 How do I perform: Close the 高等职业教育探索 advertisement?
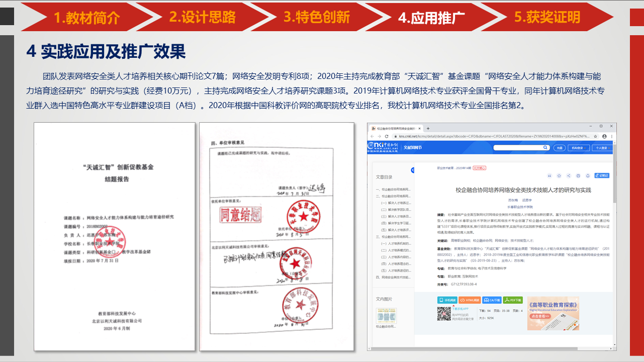(x=577, y=299)
